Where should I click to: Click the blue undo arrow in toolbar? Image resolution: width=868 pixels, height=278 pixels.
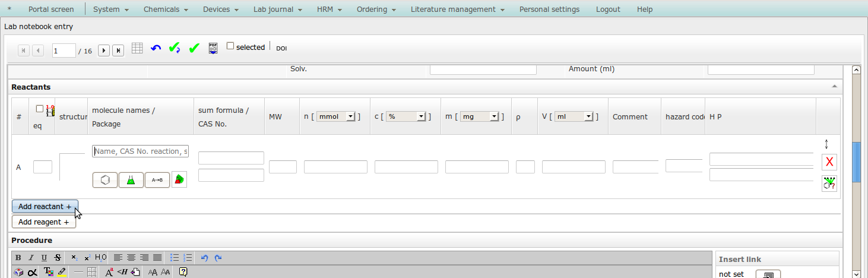tap(156, 49)
